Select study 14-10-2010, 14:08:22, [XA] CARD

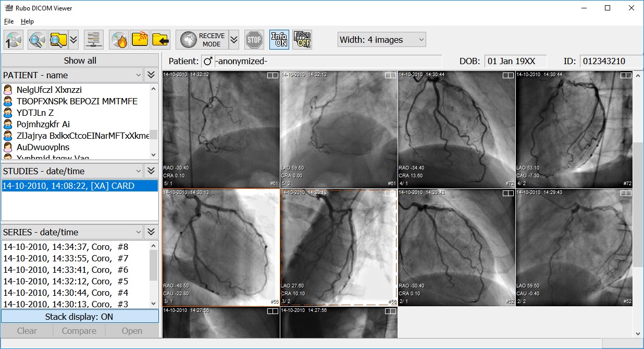pyautogui.click(x=80, y=186)
